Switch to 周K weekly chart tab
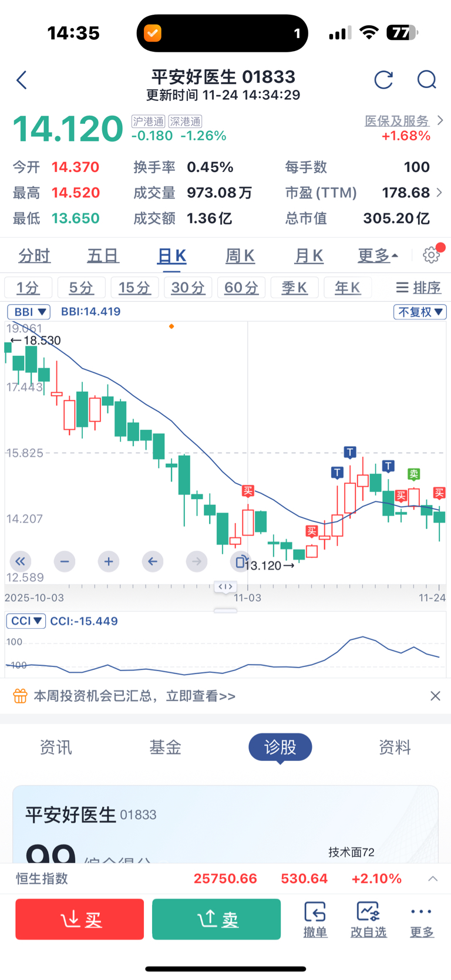This screenshot has height=980, width=451. point(240,255)
